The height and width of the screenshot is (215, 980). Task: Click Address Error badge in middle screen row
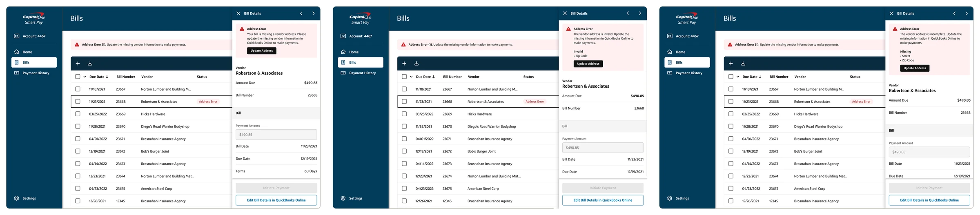tap(535, 102)
